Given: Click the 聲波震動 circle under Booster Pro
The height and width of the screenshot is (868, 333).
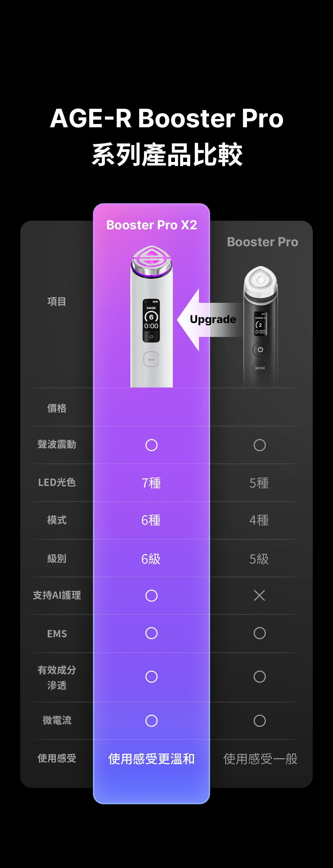Looking at the screenshot, I should (x=259, y=445).
